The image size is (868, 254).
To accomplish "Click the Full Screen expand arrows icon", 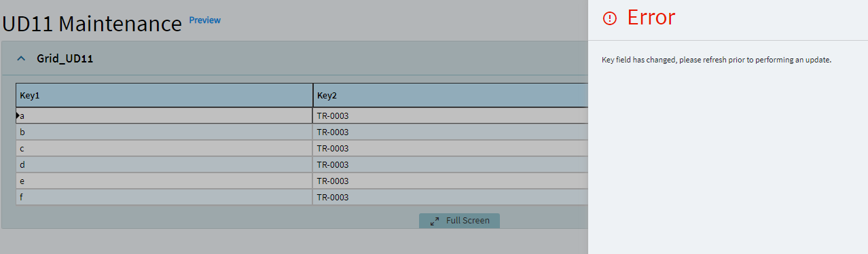I will (x=435, y=221).
